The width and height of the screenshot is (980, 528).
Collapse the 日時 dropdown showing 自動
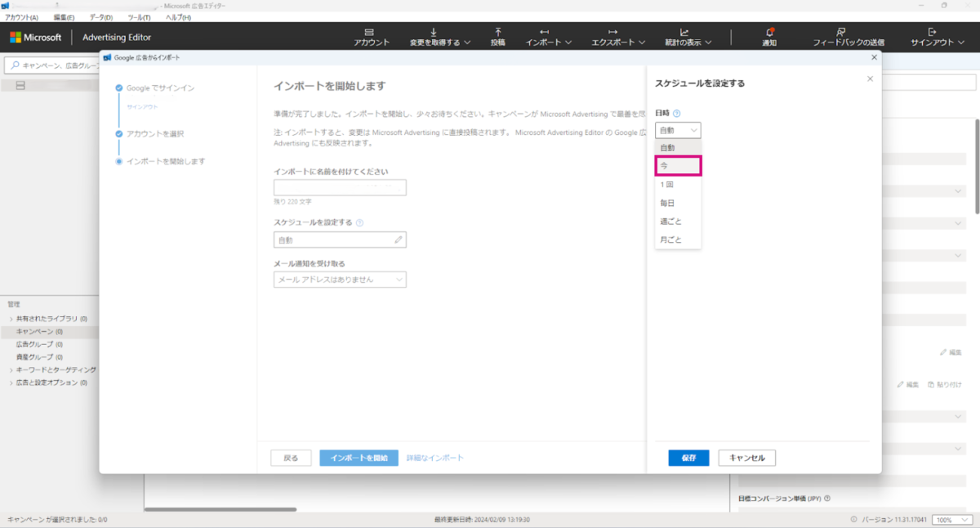coord(678,130)
